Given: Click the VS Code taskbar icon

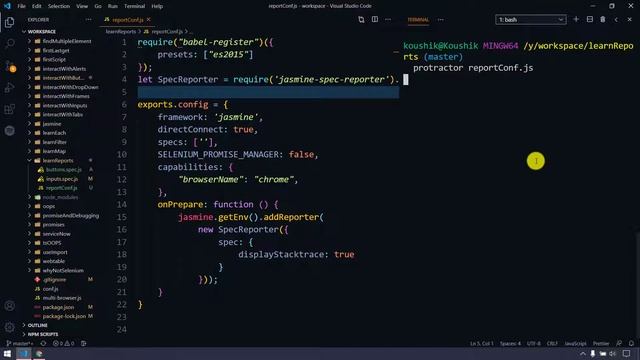Looking at the screenshot, I should click(23, 353).
